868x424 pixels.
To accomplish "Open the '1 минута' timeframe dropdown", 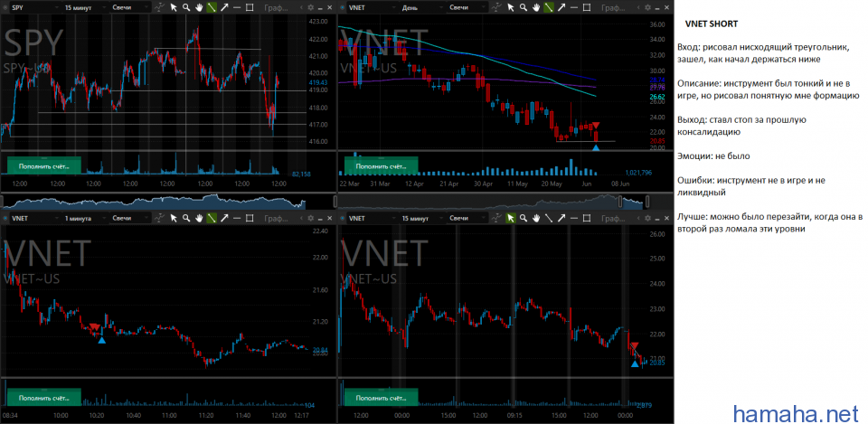I will (x=85, y=218).
